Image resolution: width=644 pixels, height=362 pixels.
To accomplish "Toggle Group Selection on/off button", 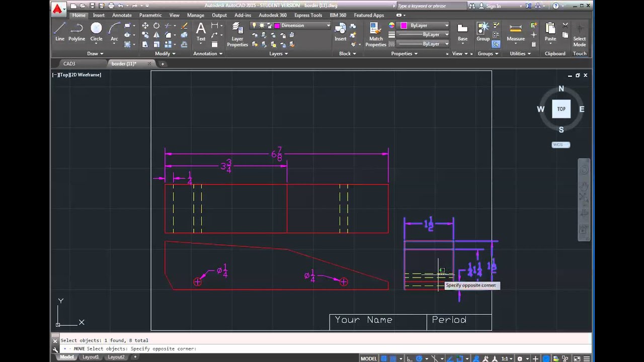I will (x=496, y=44).
